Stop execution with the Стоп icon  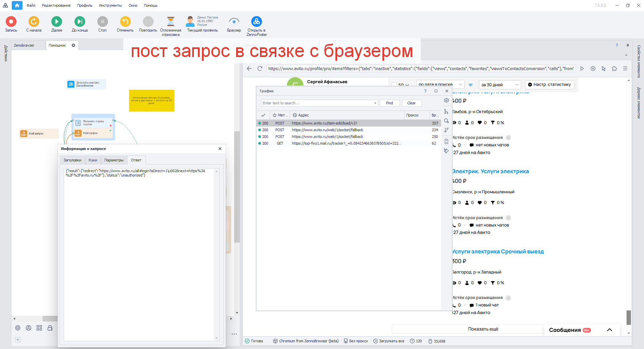(102, 21)
